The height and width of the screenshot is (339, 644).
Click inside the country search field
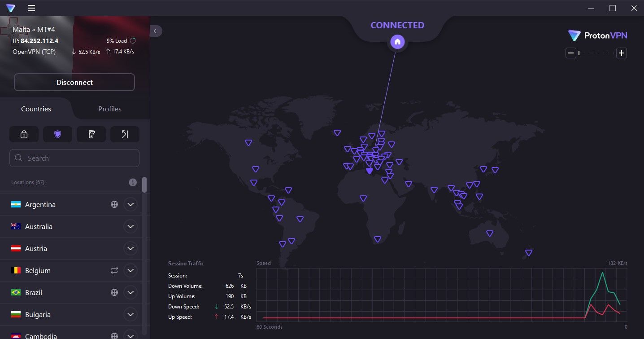(x=74, y=158)
